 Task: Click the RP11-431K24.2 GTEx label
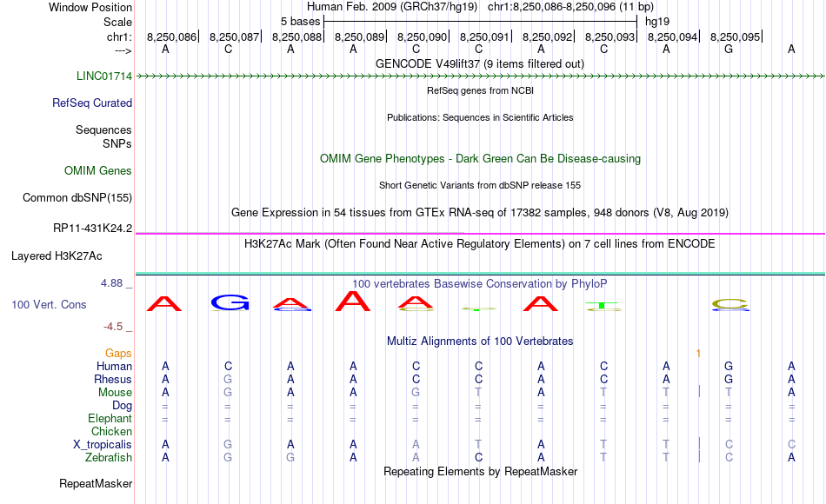[92, 228]
